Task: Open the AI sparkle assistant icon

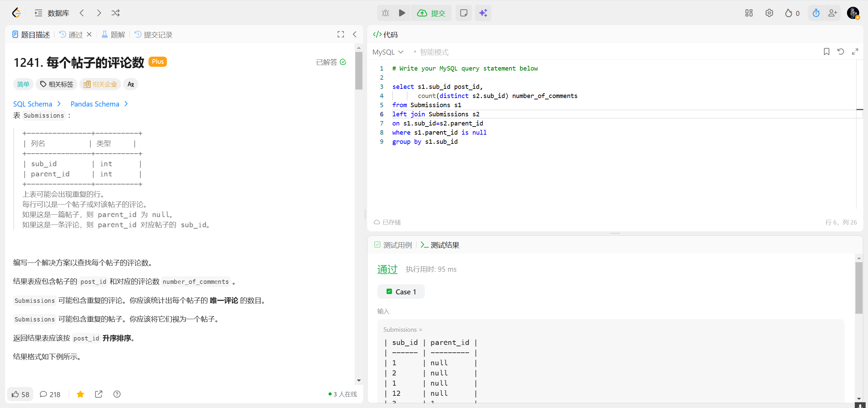Action: point(483,13)
